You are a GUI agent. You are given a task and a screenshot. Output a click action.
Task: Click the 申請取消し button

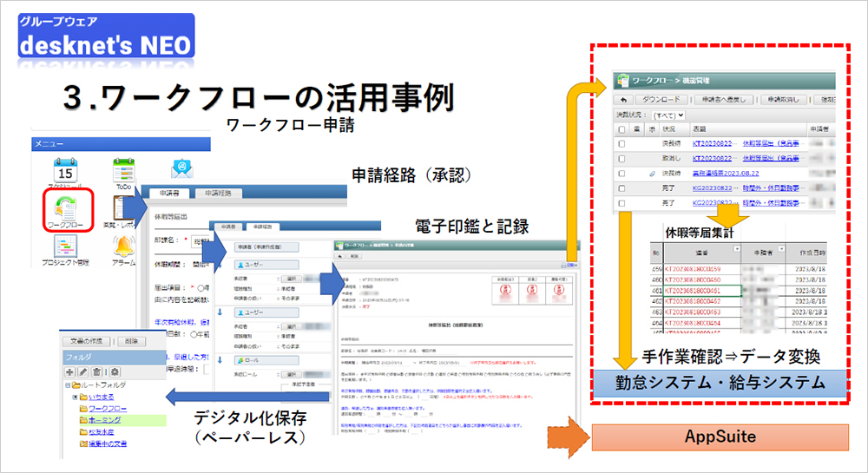(x=783, y=100)
